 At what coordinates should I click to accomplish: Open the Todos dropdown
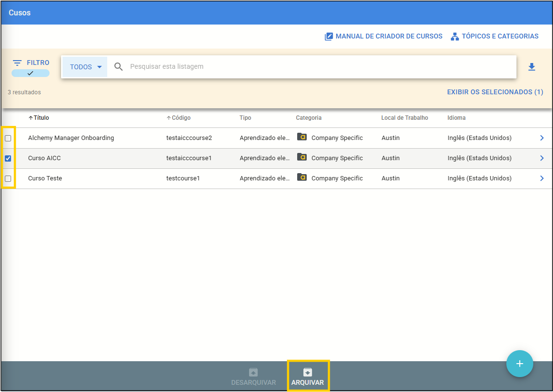[x=85, y=67]
